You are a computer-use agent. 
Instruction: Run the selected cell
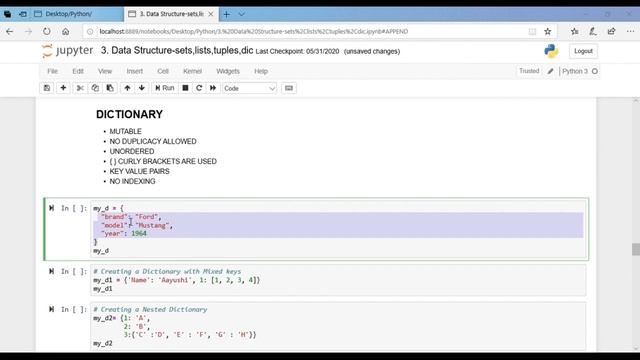pos(164,88)
